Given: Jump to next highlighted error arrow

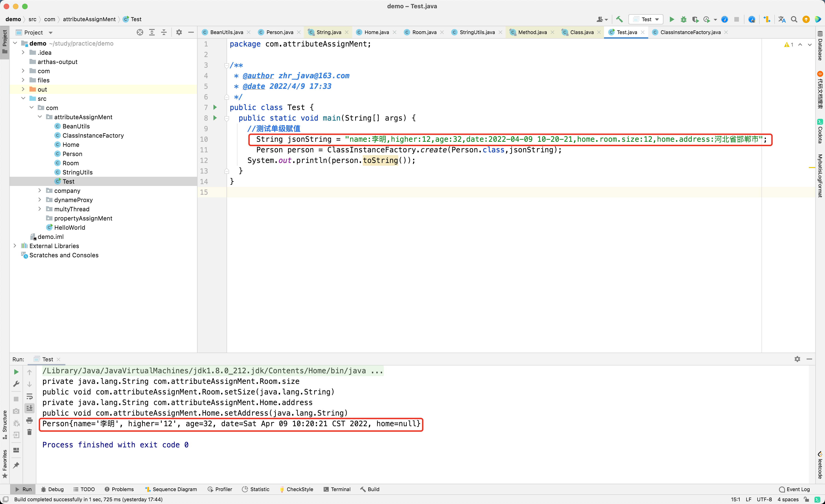Looking at the screenshot, I should pos(810,44).
